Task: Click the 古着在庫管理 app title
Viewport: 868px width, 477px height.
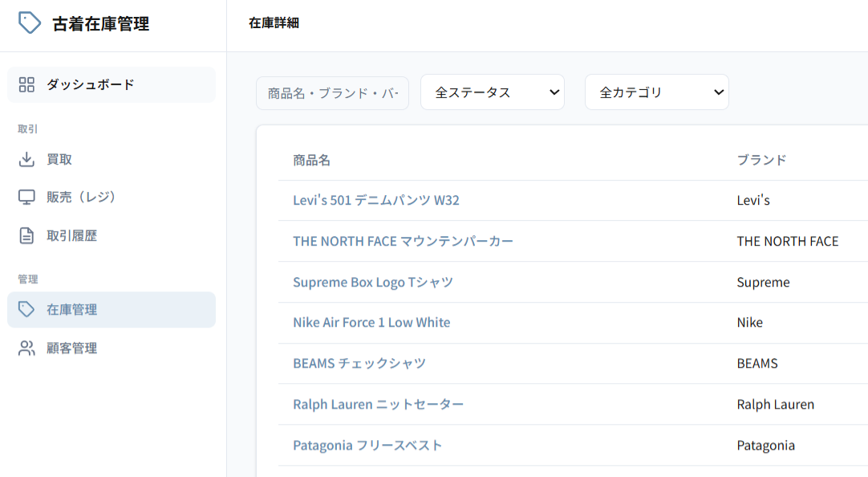Action: click(x=101, y=24)
